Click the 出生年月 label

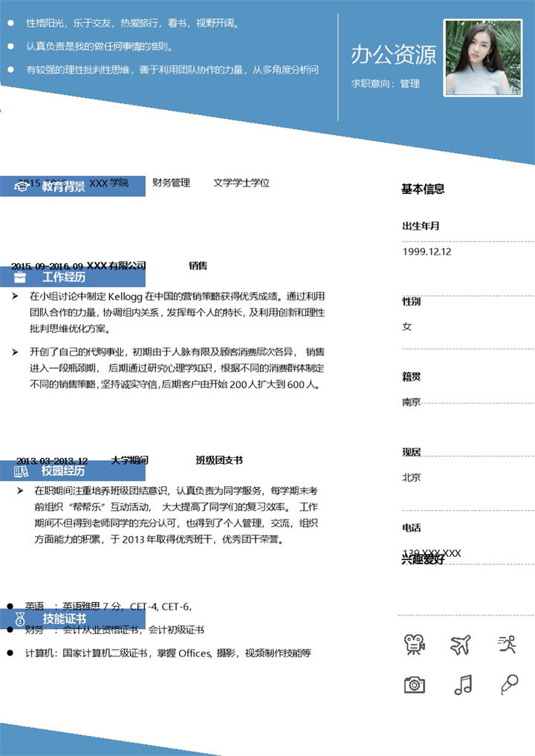click(421, 226)
